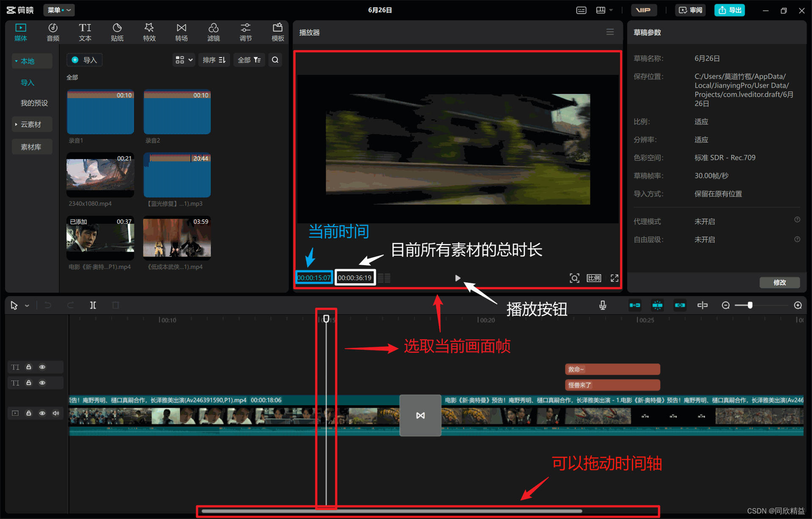Expand the 云素材 cloud material section
The height and width of the screenshot is (519, 812).
[x=32, y=124]
